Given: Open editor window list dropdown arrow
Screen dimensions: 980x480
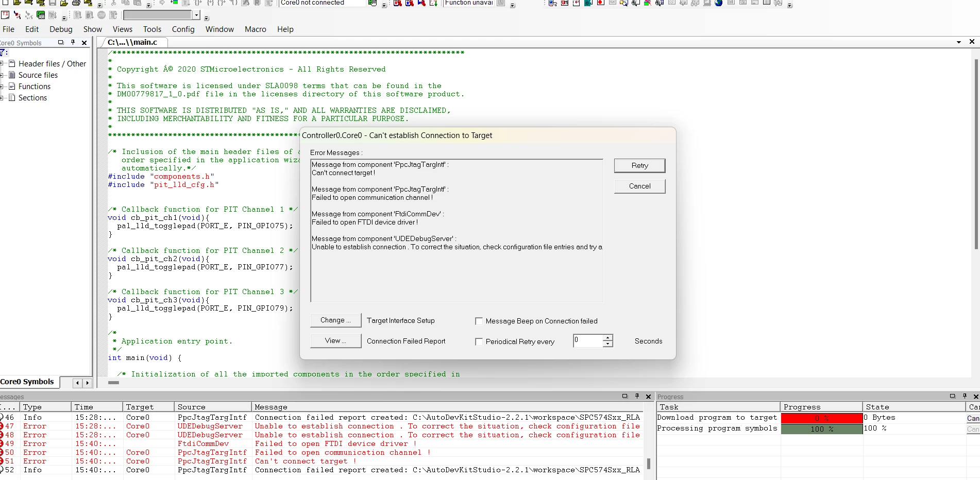Looking at the screenshot, I should pyautogui.click(x=959, y=42).
